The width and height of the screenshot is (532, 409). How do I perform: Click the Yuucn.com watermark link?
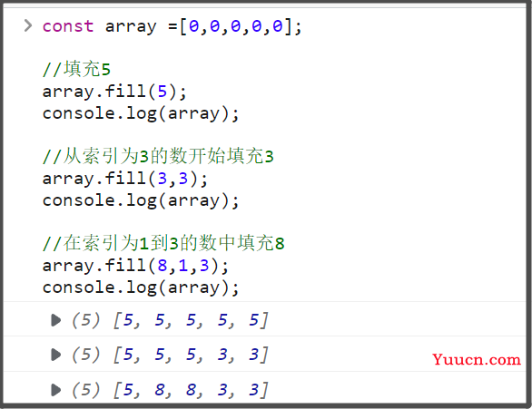pyautogui.click(x=477, y=359)
